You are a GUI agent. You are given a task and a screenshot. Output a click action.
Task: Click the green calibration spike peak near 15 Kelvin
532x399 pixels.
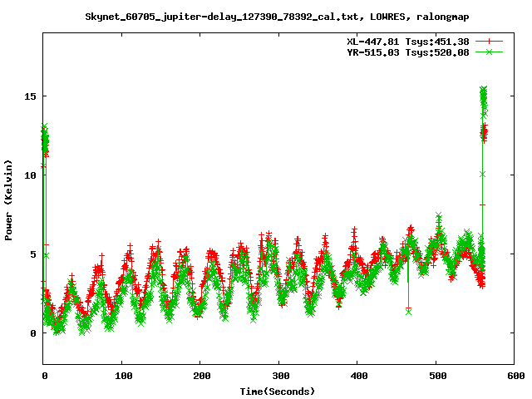[x=484, y=101]
